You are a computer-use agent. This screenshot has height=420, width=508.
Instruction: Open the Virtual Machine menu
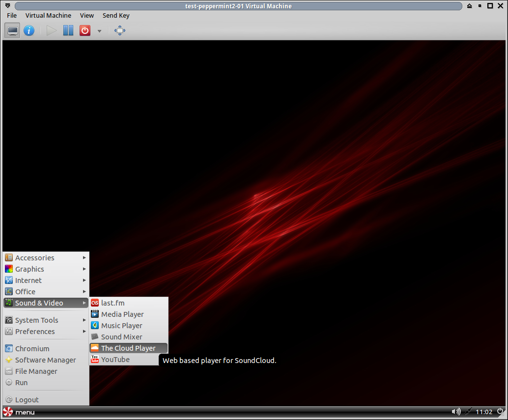(x=48, y=16)
